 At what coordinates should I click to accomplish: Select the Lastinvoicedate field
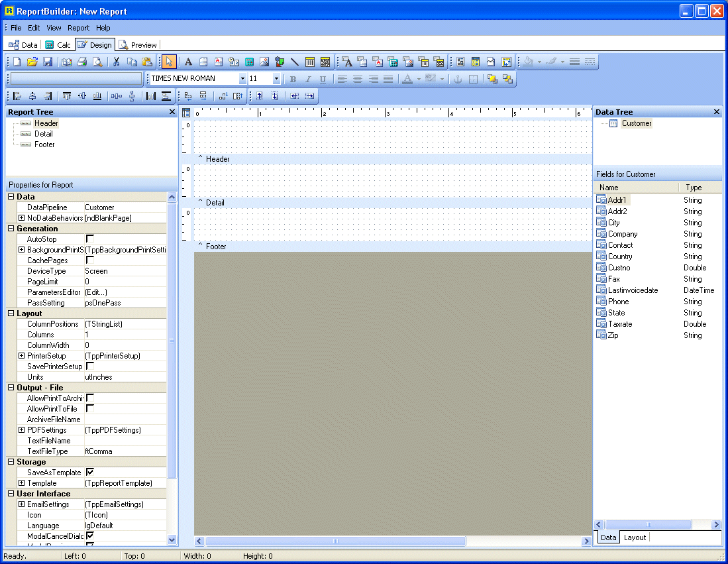click(x=633, y=290)
